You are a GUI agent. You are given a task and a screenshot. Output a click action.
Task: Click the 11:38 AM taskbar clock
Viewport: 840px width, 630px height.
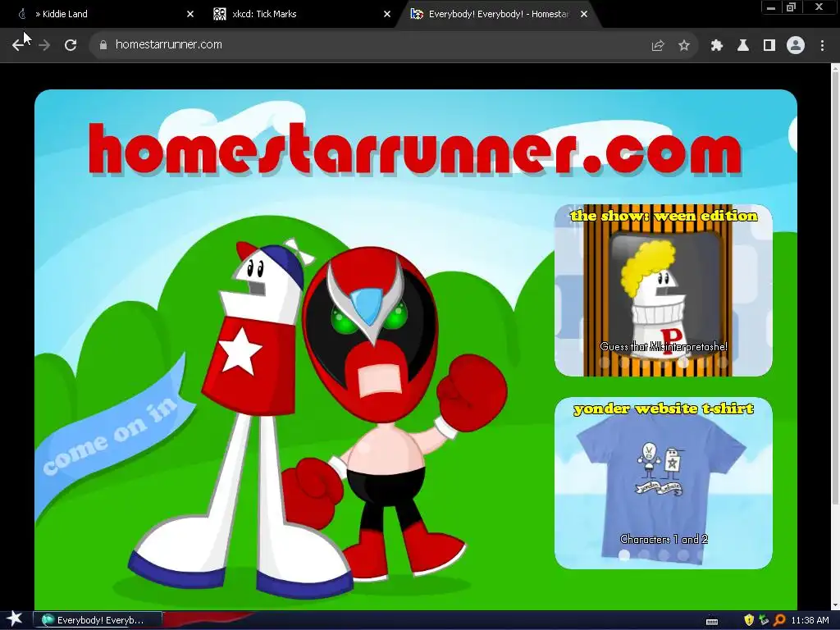point(810,620)
